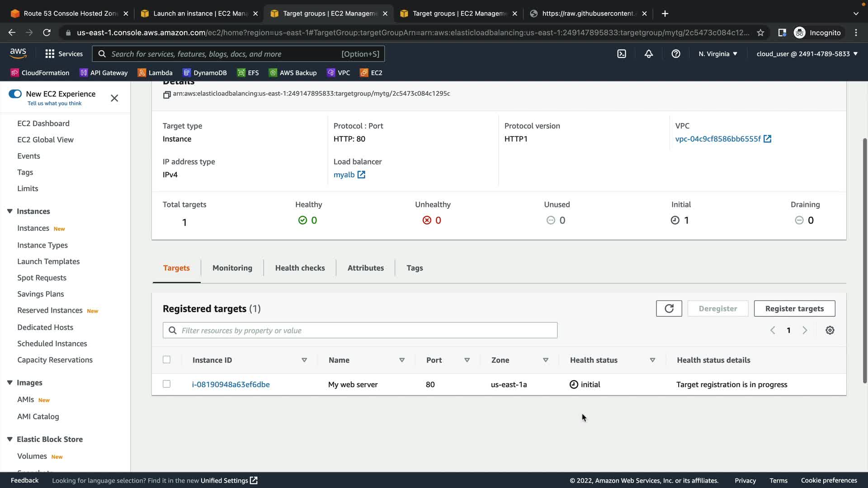Open the N. Virginia region dropdown
The height and width of the screenshot is (488, 868).
click(x=717, y=54)
